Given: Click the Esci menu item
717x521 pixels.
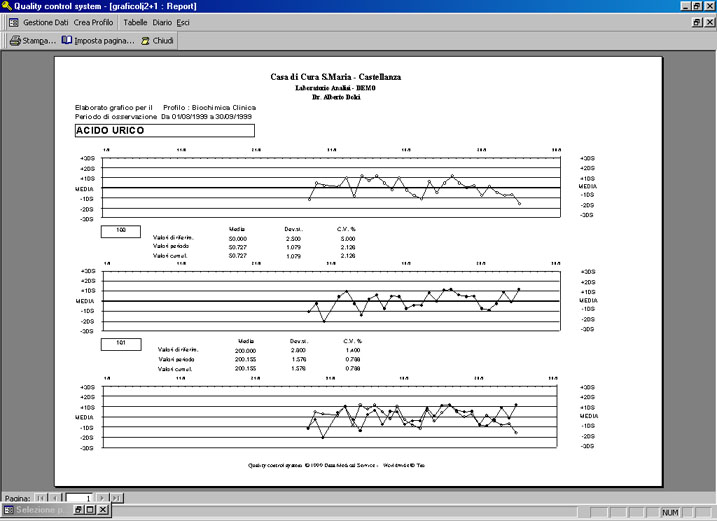Looking at the screenshot, I should [x=183, y=22].
